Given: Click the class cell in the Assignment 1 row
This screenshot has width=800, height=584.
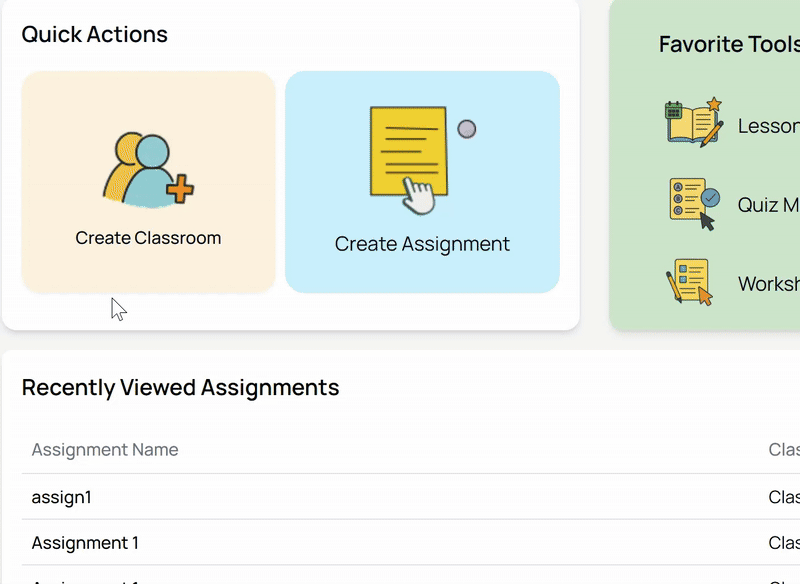Looking at the screenshot, I should click(x=783, y=543).
